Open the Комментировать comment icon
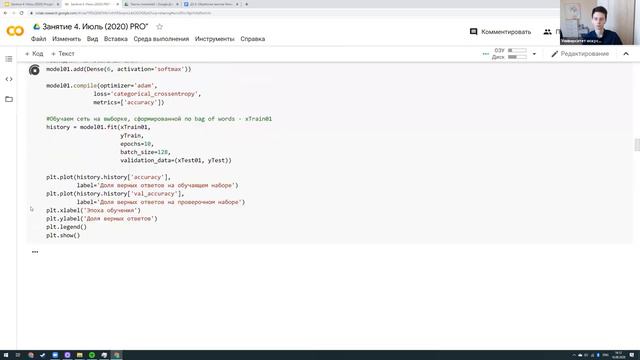Screen dimensions: 640x360 pos(473,32)
